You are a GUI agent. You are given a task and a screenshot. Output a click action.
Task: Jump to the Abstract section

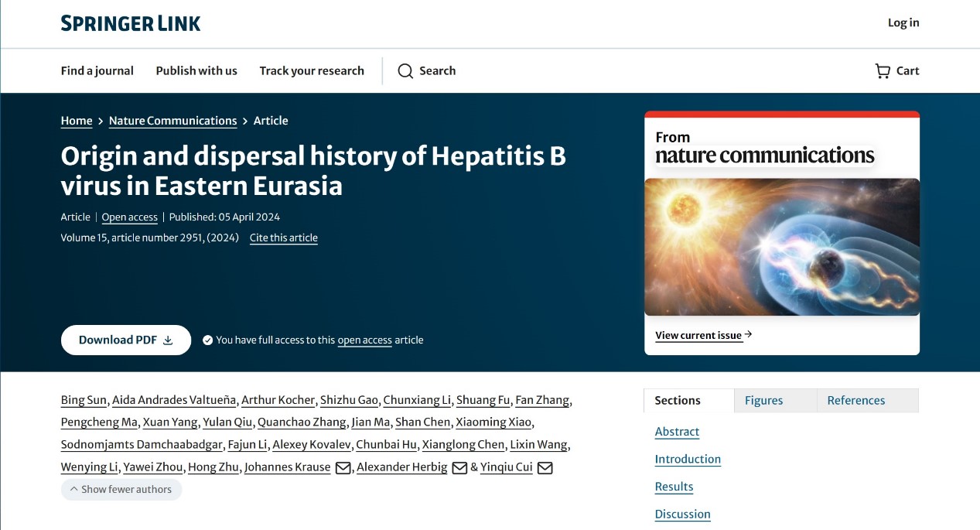click(677, 432)
